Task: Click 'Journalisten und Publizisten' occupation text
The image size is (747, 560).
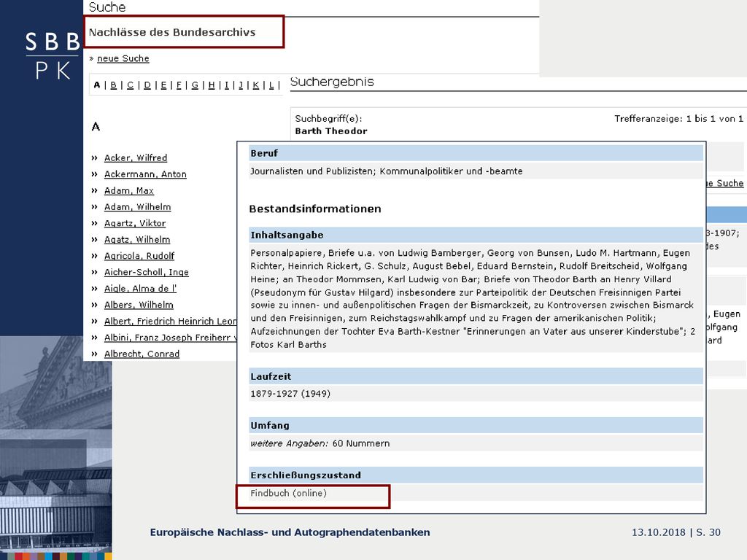Action: [312, 171]
